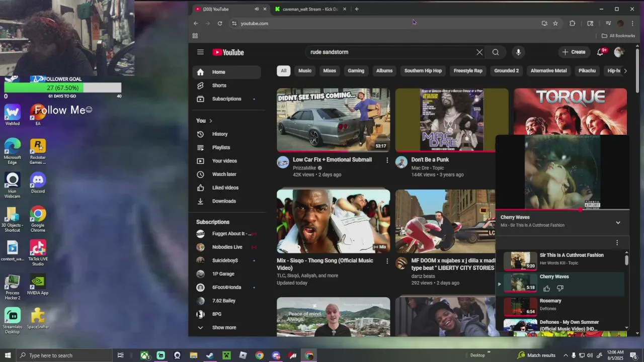Select the Gaming filter chip
This screenshot has height=362, width=644.
[x=356, y=71]
